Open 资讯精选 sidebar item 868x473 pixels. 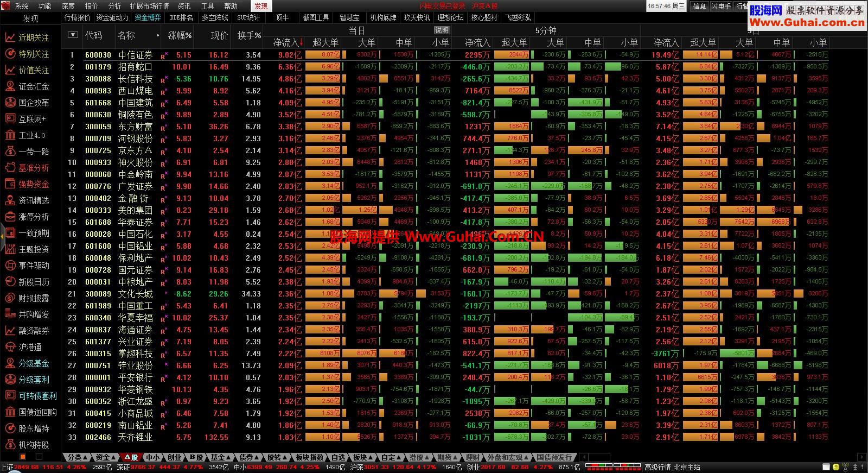pyautogui.click(x=27, y=200)
